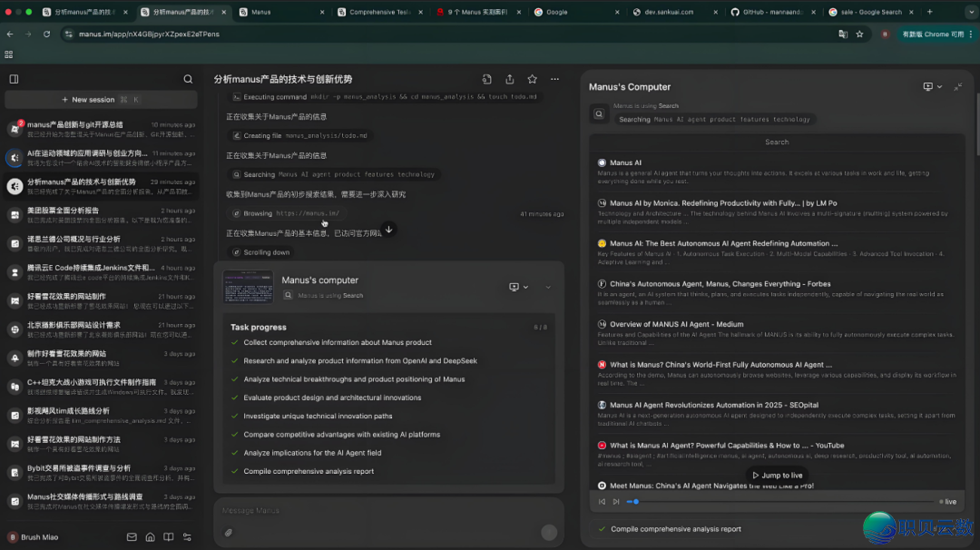Open the Chrome apps grid icon
The height and width of the screenshot is (550, 980).
click(x=9, y=55)
